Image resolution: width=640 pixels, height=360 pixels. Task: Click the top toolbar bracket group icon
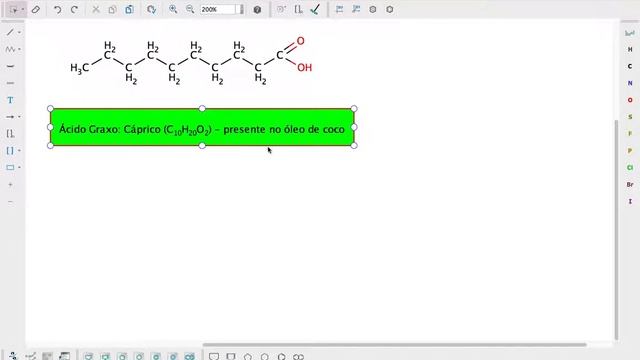click(298, 9)
